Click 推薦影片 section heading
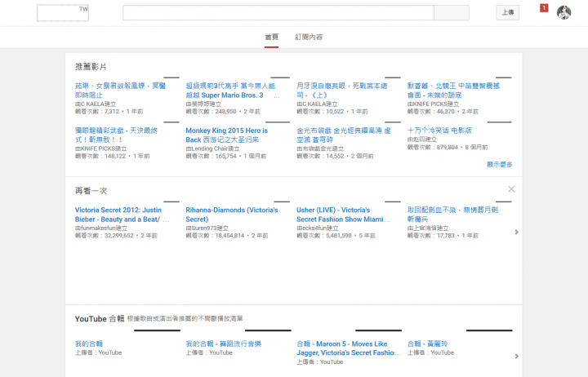This screenshot has height=377, width=588. [91, 67]
